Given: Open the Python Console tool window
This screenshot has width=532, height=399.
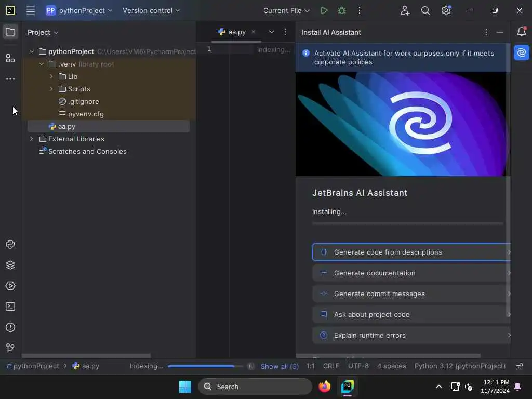Looking at the screenshot, I should pyautogui.click(x=10, y=244).
